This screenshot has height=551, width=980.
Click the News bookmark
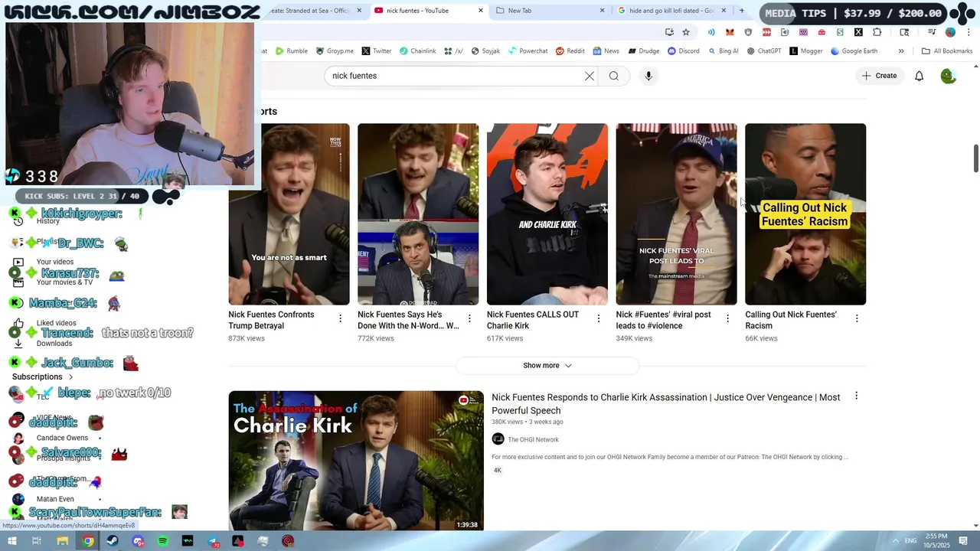(606, 51)
